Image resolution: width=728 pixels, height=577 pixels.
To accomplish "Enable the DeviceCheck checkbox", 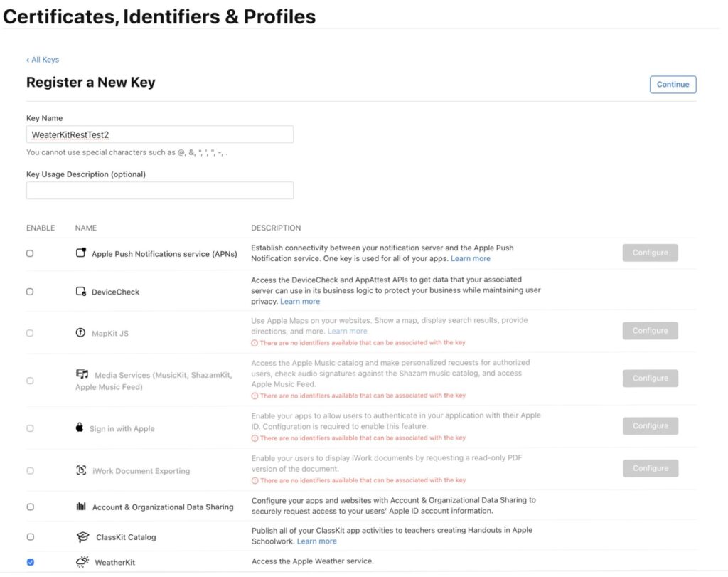I will point(30,292).
